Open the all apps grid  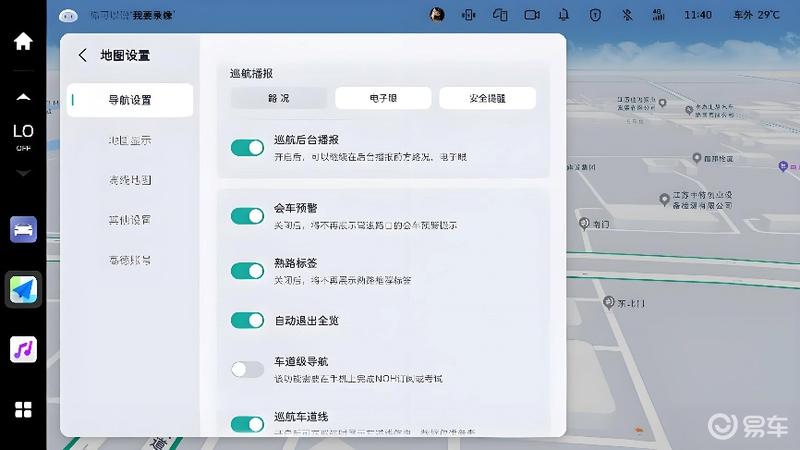coord(23,409)
